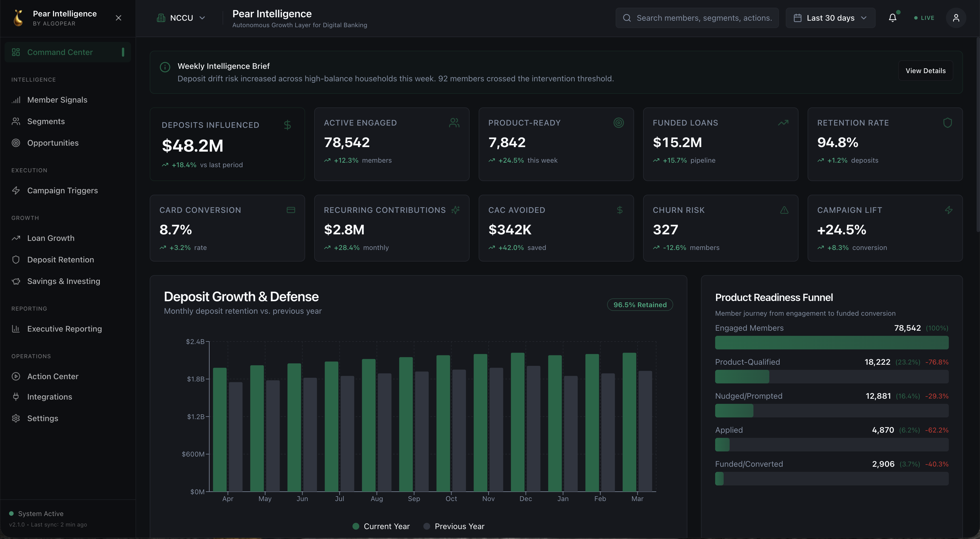Click the notification bell icon
The height and width of the screenshot is (539, 980).
tap(892, 18)
